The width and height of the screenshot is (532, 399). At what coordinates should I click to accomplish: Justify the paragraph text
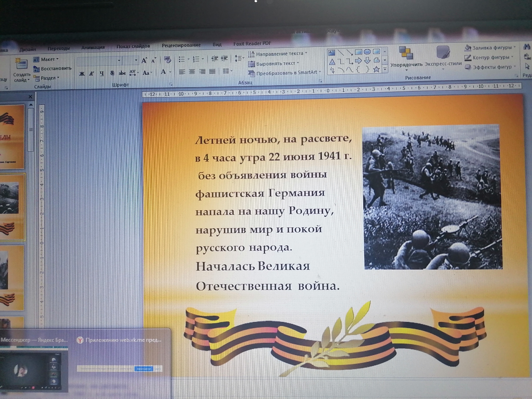(212, 71)
